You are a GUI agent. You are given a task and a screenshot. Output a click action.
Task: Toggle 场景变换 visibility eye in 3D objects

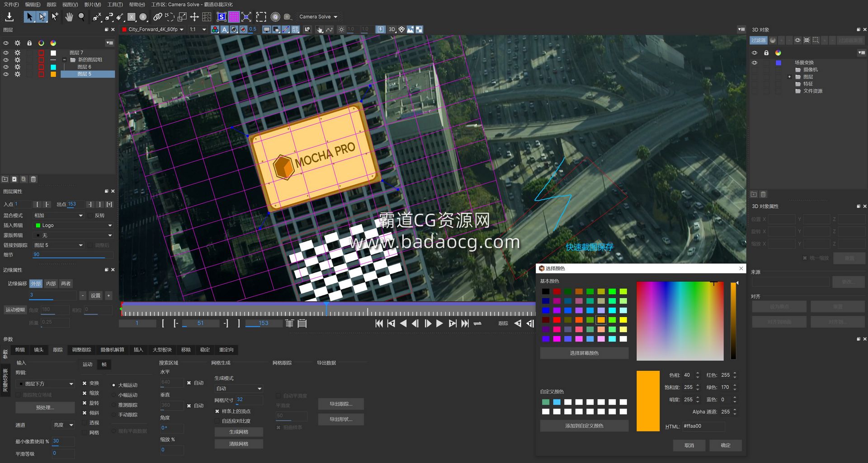click(x=755, y=63)
